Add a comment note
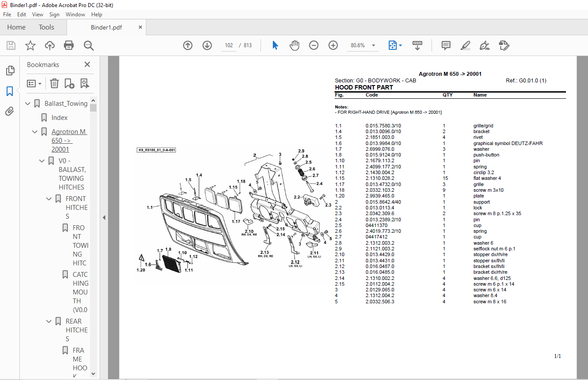The height and width of the screenshot is (380, 588). [446, 45]
